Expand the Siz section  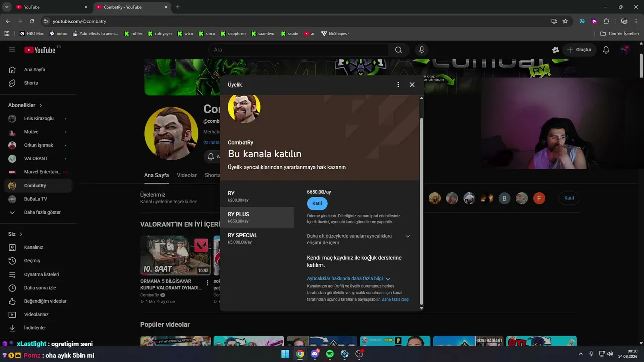[15, 234]
